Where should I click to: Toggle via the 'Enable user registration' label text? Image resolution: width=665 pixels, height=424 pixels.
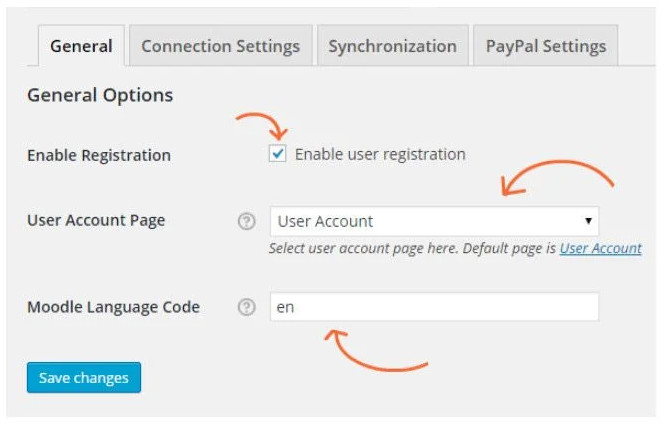coord(380,154)
